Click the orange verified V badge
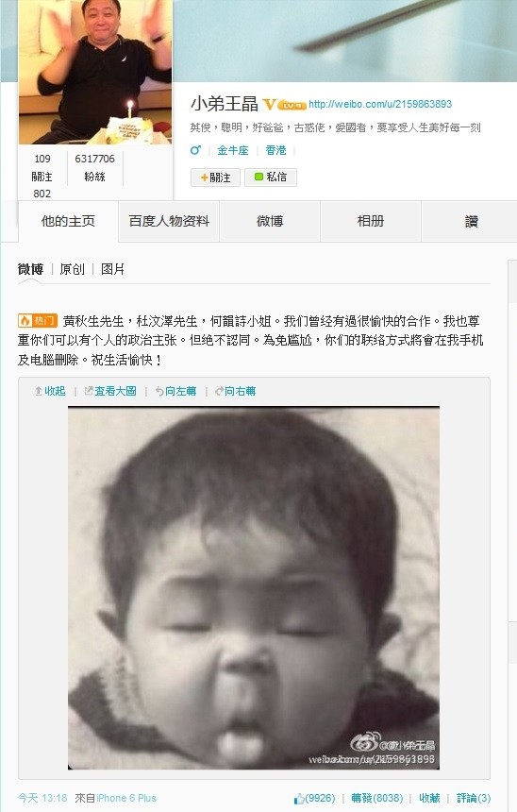 coord(269,105)
